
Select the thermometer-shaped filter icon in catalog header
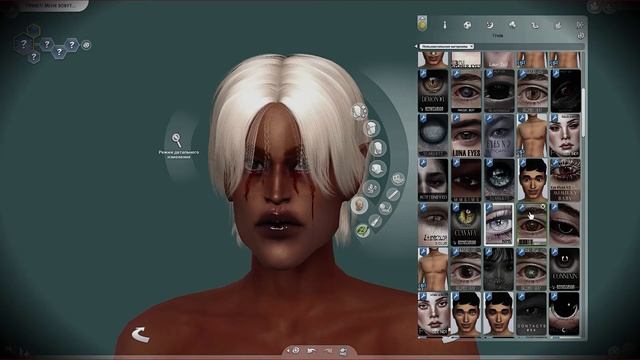(x=445, y=25)
